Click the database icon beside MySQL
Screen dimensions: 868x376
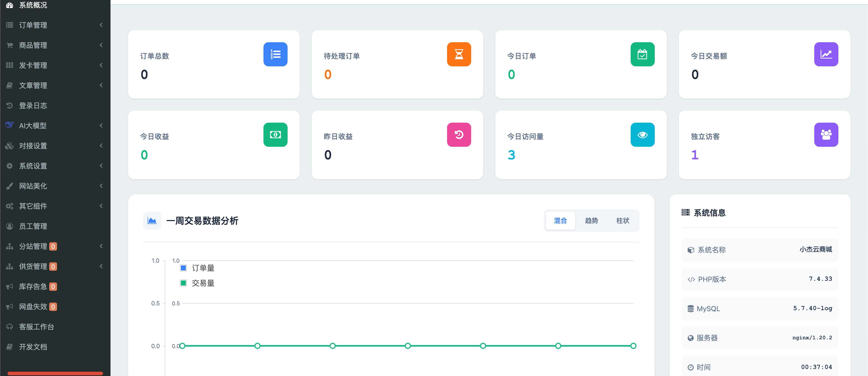point(690,309)
